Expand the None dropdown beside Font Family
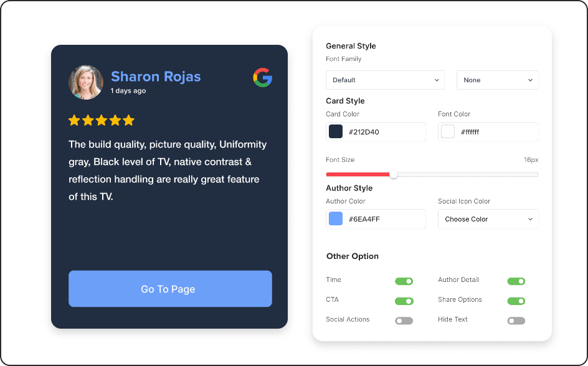 (x=497, y=80)
